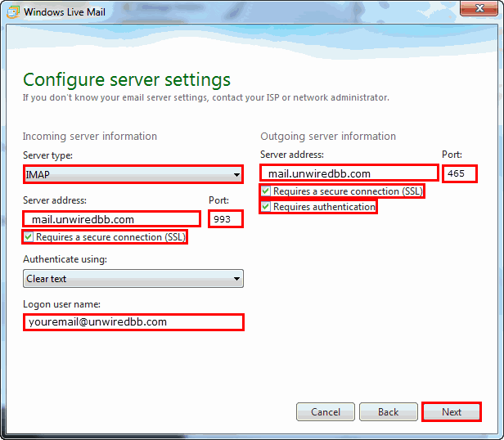The width and height of the screenshot is (504, 440).
Task: Click the Next button
Action: [x=452, y=411]
